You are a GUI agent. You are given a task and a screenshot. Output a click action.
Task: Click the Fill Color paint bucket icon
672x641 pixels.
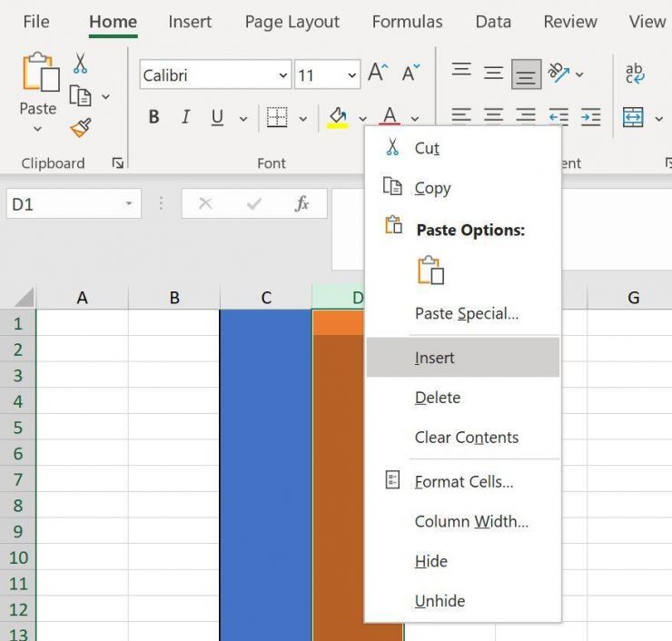click(x=338, y=117)
